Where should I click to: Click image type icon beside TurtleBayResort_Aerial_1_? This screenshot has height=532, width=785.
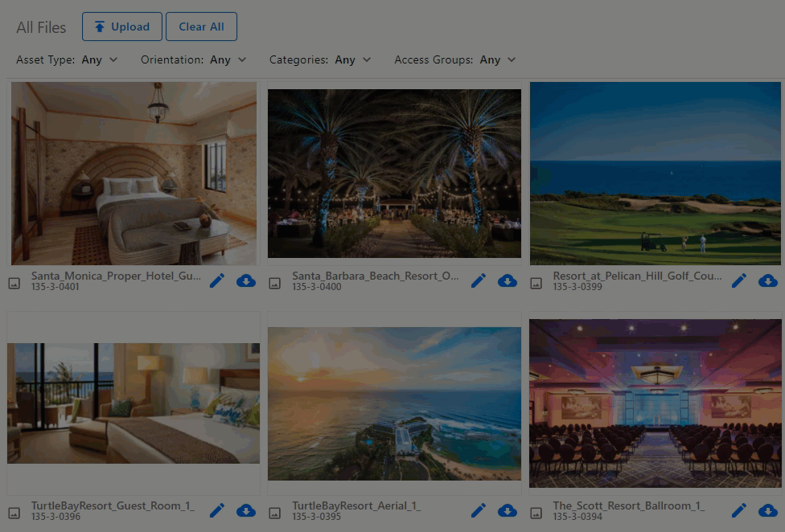[x=275, y=514]
